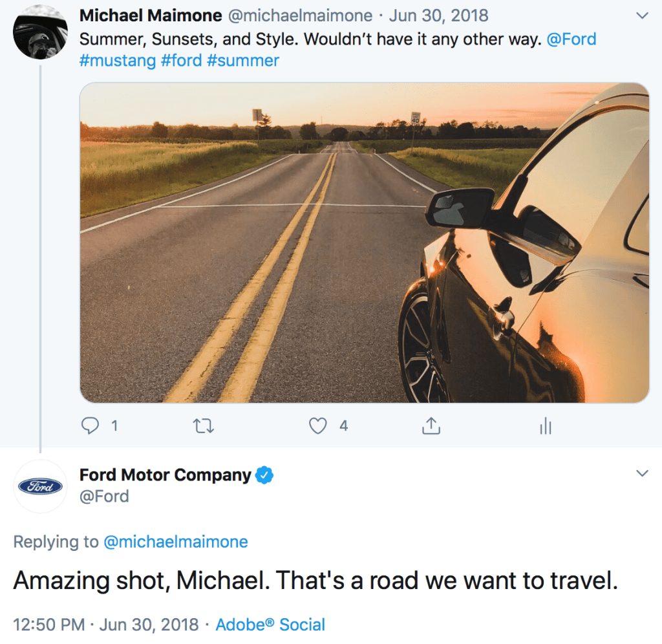Click the Ford oval logo avatar
The height and width of the screenshot is (644, 662).
click(x=40, y=486)
